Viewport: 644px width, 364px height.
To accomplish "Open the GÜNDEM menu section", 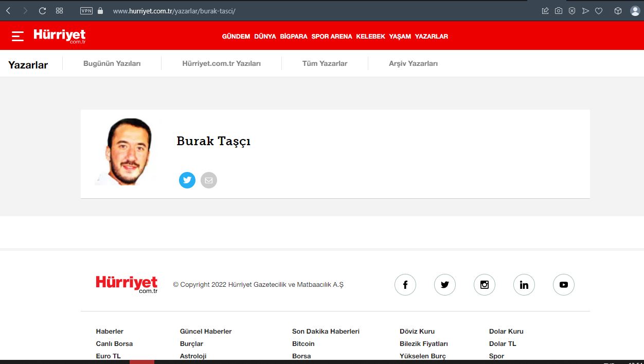I will click(236, 37).
